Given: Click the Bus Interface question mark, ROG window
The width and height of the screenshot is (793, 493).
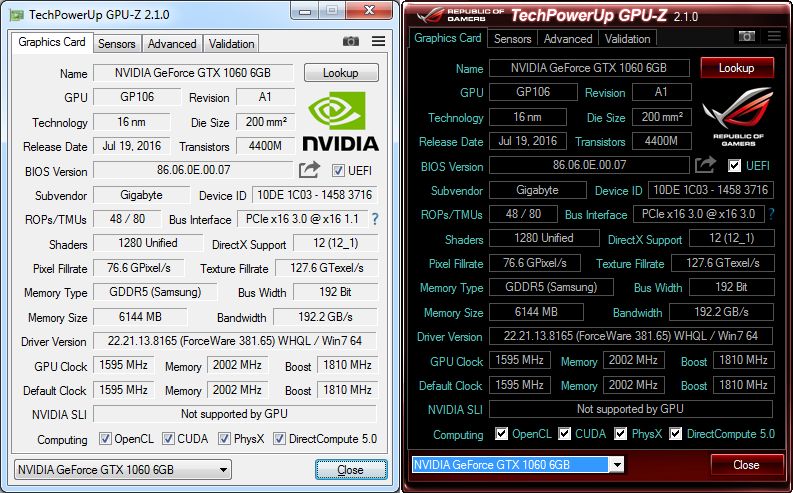Looking at the screenshot, I should [x=771, y=214].
